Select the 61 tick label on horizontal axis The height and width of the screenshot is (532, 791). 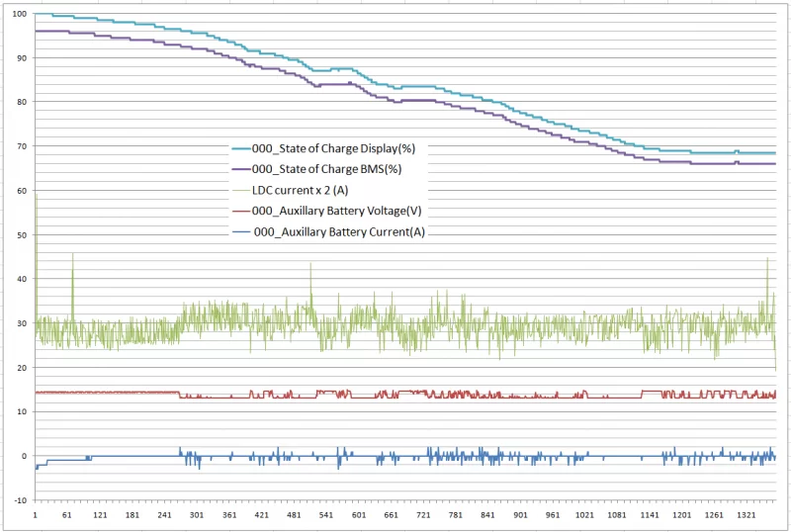point(67,516)
